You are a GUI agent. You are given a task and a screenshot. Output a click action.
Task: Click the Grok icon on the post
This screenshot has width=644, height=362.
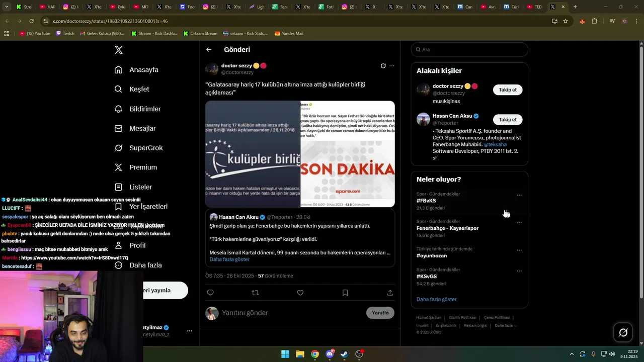pos(383,66)
